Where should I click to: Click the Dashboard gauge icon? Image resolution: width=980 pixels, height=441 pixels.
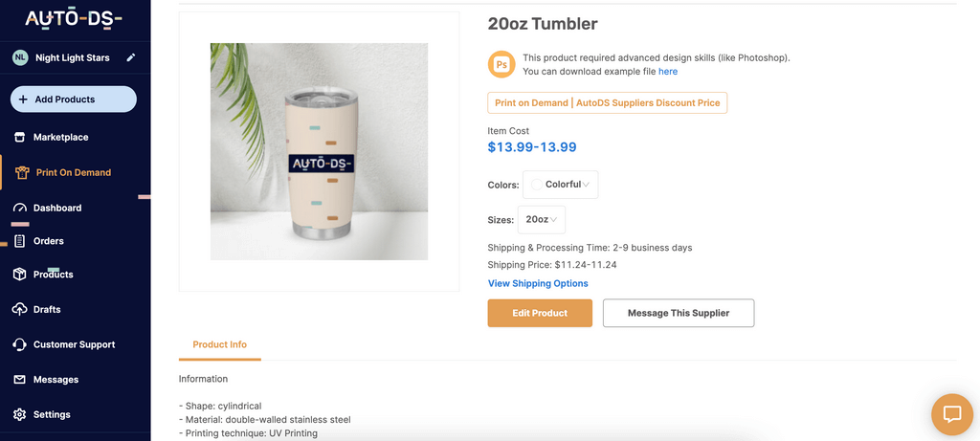click(19, 208)
